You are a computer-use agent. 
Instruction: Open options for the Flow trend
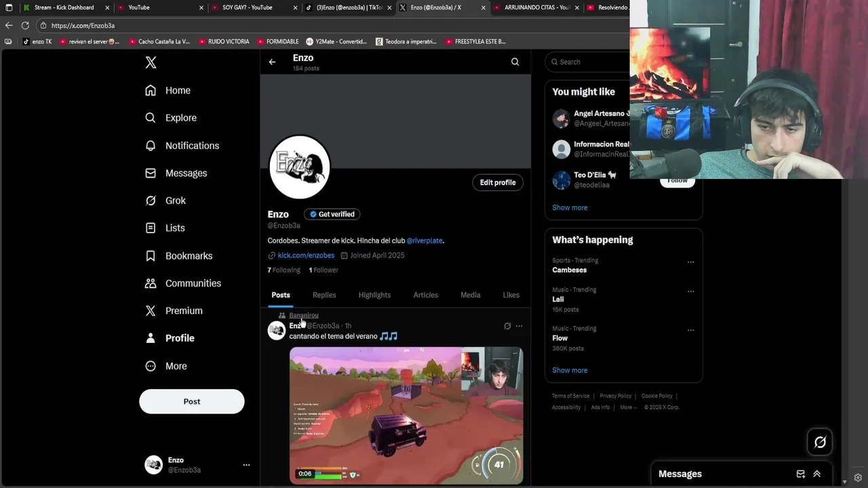click(690, 331)
